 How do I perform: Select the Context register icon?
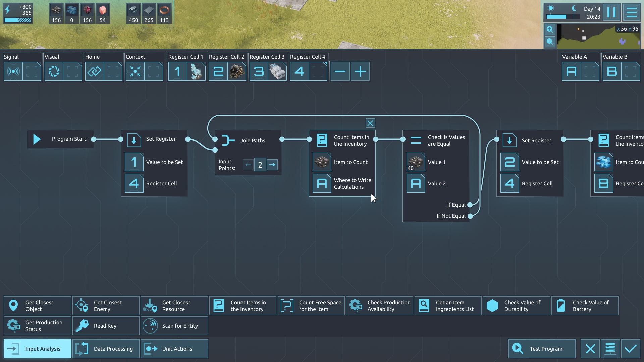[135, 71]
